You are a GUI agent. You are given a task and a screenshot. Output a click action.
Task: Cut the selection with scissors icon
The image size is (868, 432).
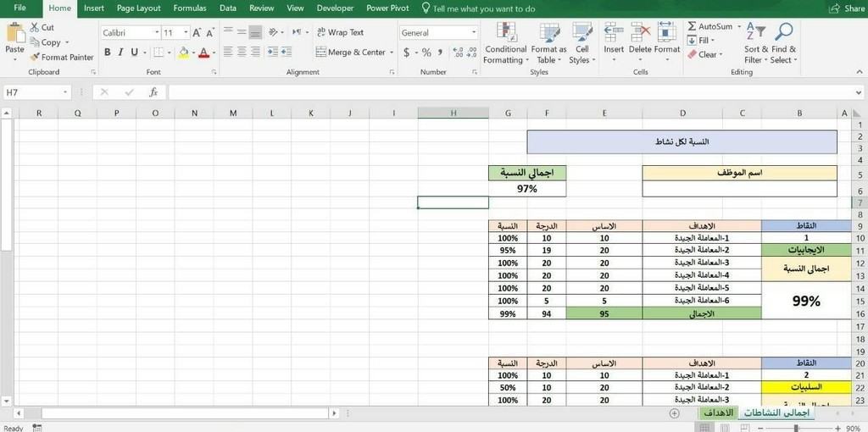pos(34,27)
